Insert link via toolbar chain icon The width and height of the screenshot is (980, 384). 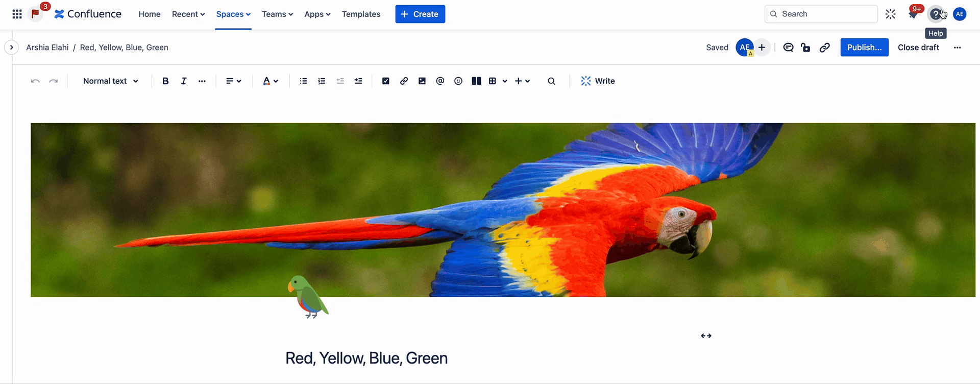404,81
